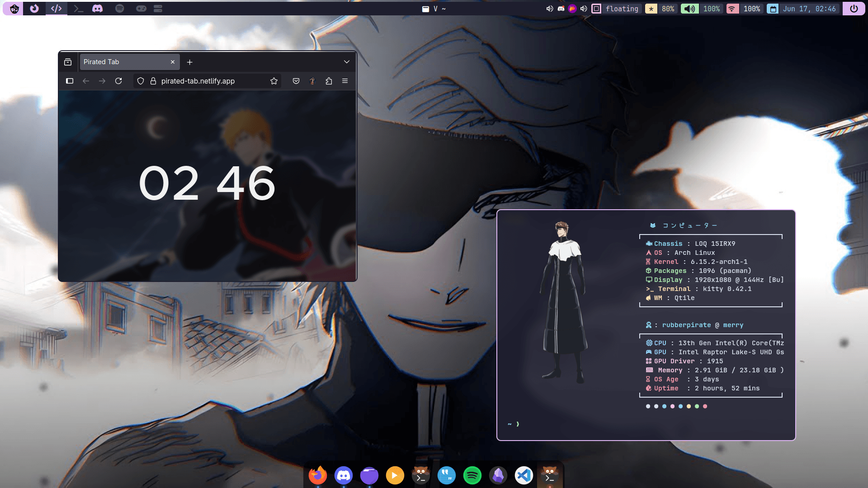Screen dimensions: 868x488
Task: Open the Firefox hamburger application menu
Action: (x=345, y=81)
